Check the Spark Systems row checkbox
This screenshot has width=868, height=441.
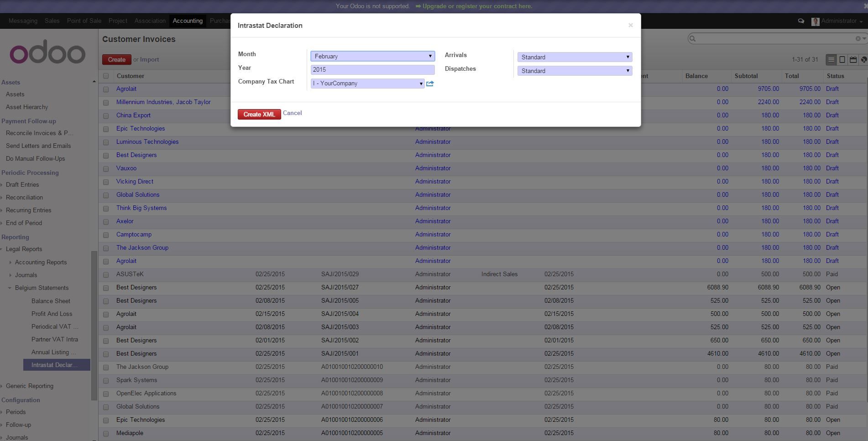pos(106,381)
